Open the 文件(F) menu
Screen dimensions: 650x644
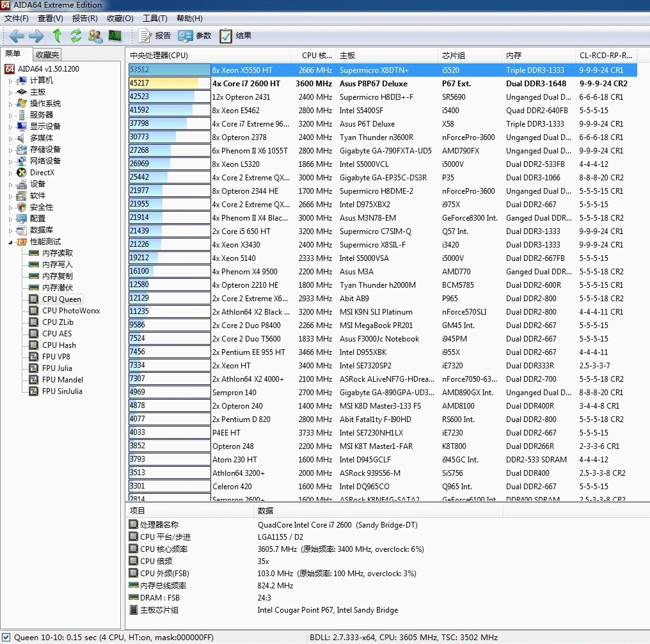tap(17, 19)
